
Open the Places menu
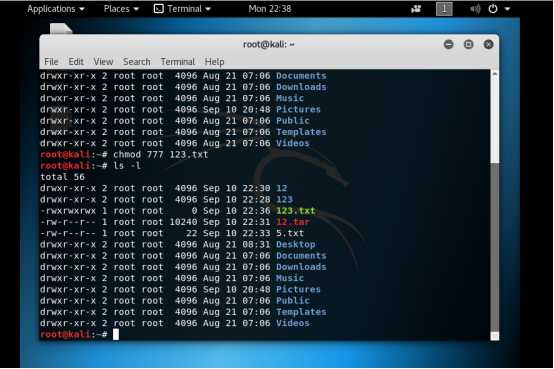coord(121,9)
